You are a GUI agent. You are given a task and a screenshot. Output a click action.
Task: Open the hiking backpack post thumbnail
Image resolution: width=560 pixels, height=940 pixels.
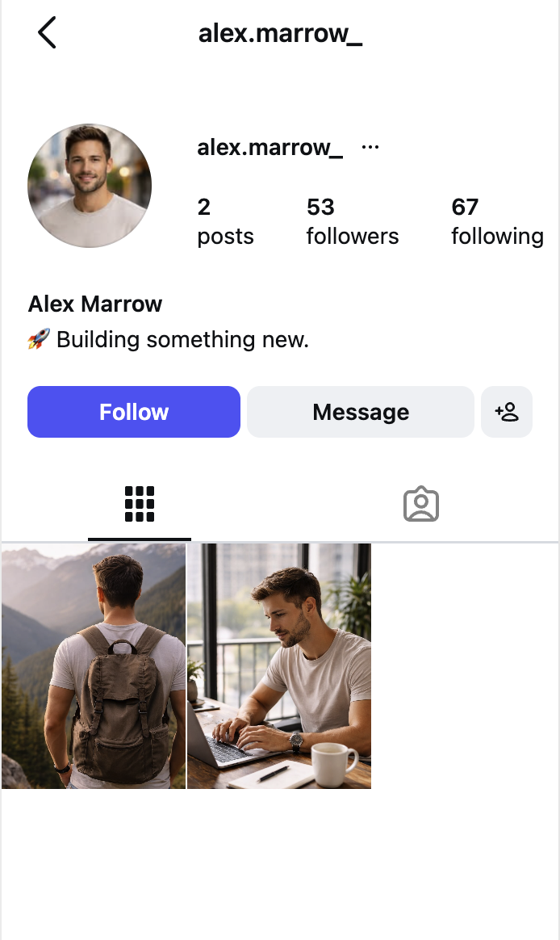click(94, 665)
